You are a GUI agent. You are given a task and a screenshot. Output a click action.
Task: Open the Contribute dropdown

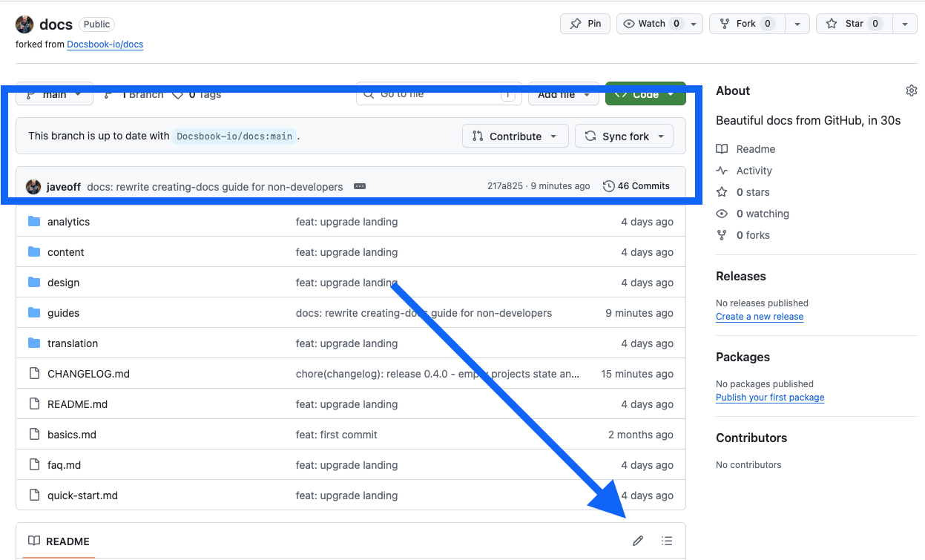pos(516,136)
